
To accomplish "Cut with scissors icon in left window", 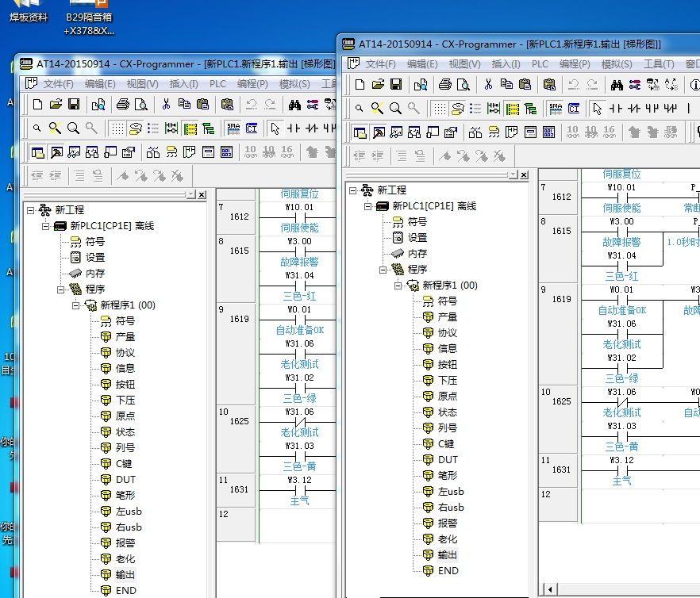I will [166, 105].
